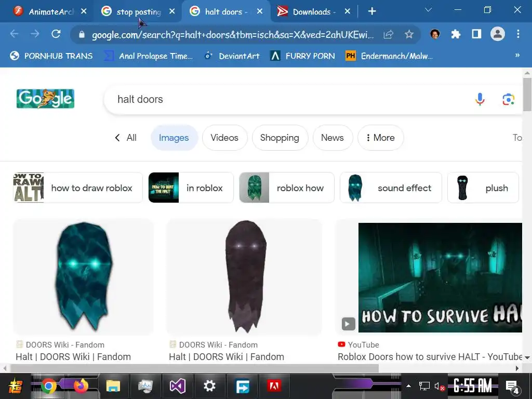This screenshot has width=532, height=399.
Task: Open a new tab with plus button
Action: click(x=372, y=11)
